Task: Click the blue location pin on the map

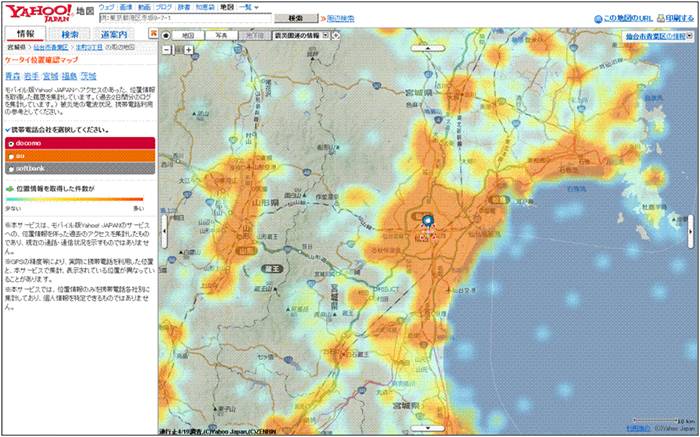Action: 428,222
